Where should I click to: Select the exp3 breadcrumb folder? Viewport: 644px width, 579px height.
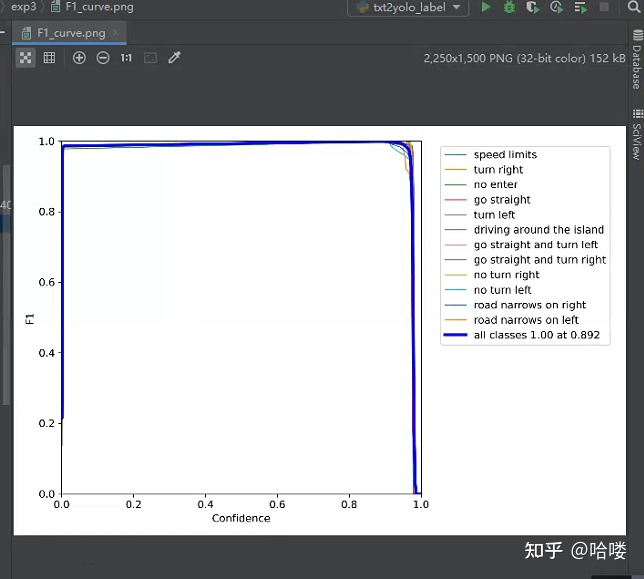coord(23,7)
